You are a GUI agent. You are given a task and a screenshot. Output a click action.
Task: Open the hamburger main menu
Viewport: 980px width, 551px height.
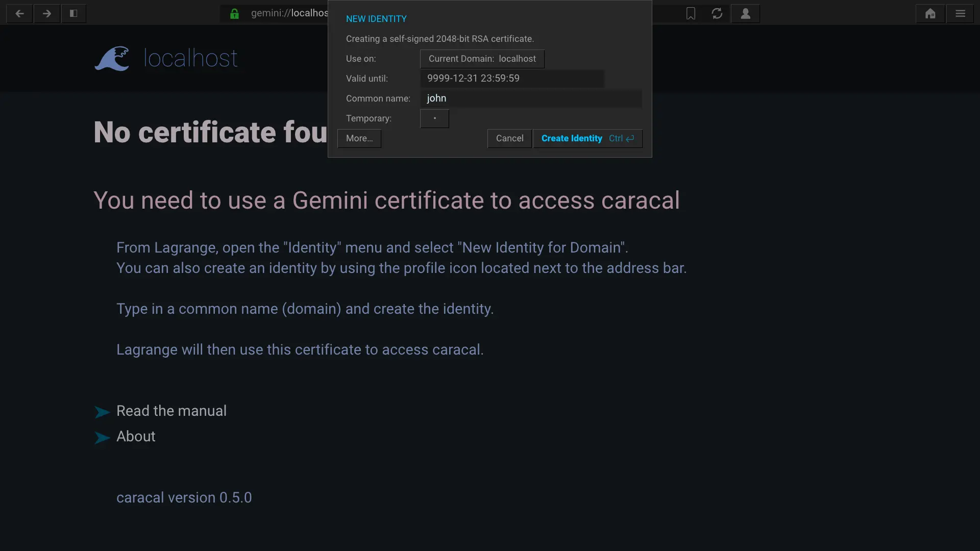pyautogui.click(x=960, y=13)
